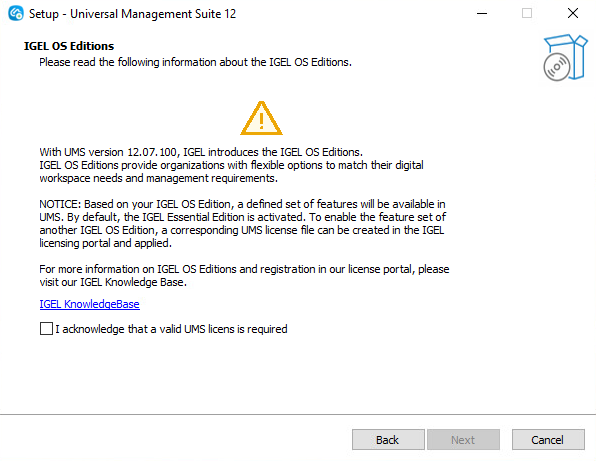The image size is (596, 461).
Task: Click the greyed-out maximize window button
Action: click(x=527, y=13)
